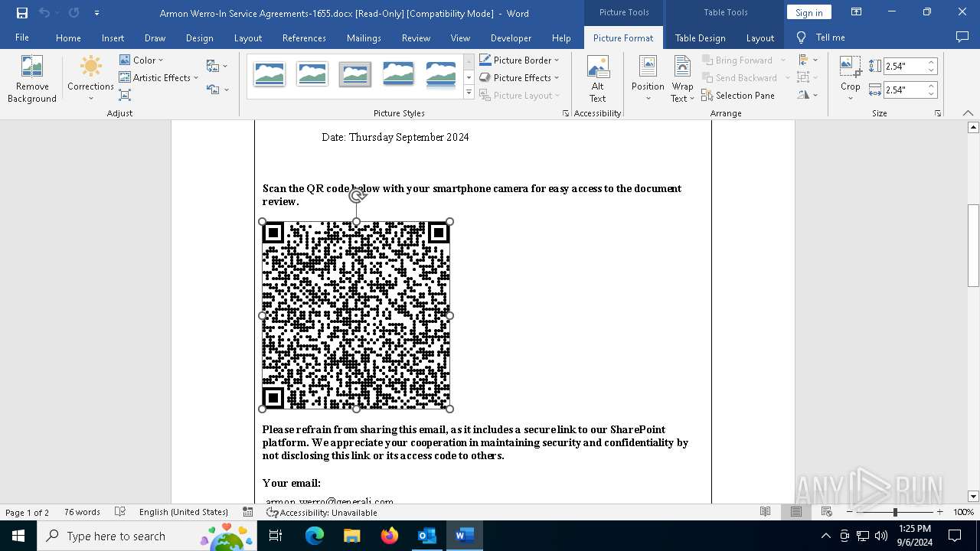This screenshot has height=551, width=980.
Task: Open the Position dropdown
Action: [648, 79]
